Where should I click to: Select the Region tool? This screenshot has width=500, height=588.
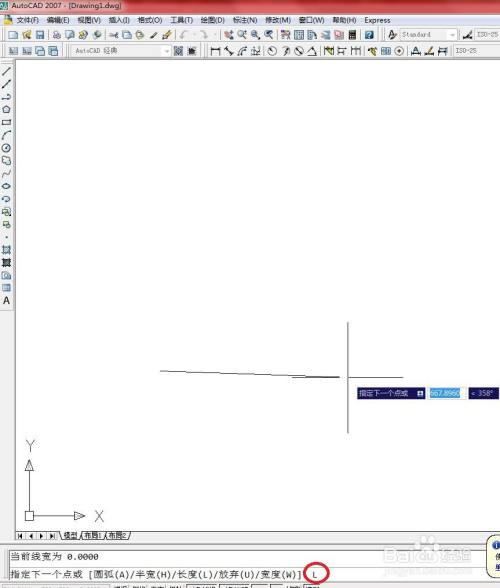6,275
